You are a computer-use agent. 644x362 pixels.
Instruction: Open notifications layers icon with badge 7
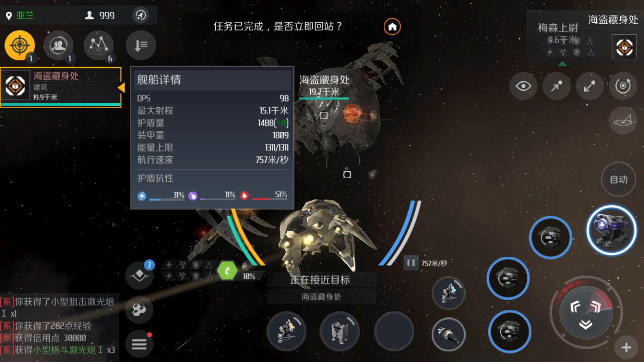(140, 275)
